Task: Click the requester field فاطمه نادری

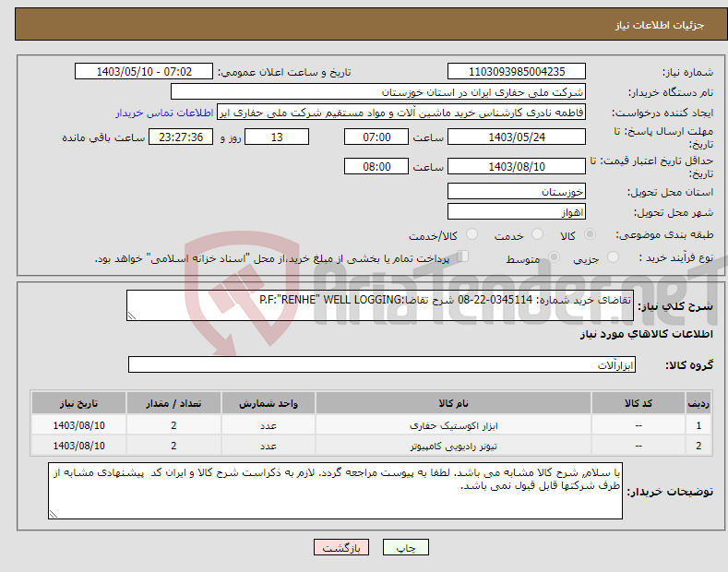Action: click(401, 113)
